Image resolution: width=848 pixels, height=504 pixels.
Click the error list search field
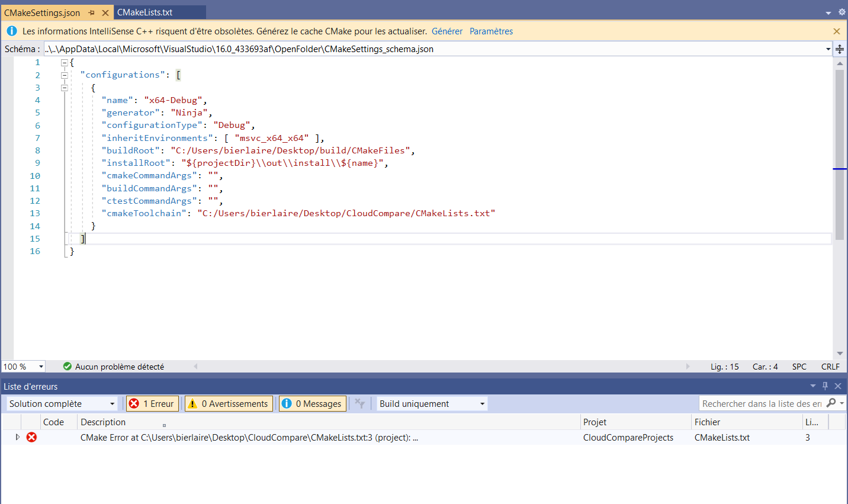(x=762, y=404)
